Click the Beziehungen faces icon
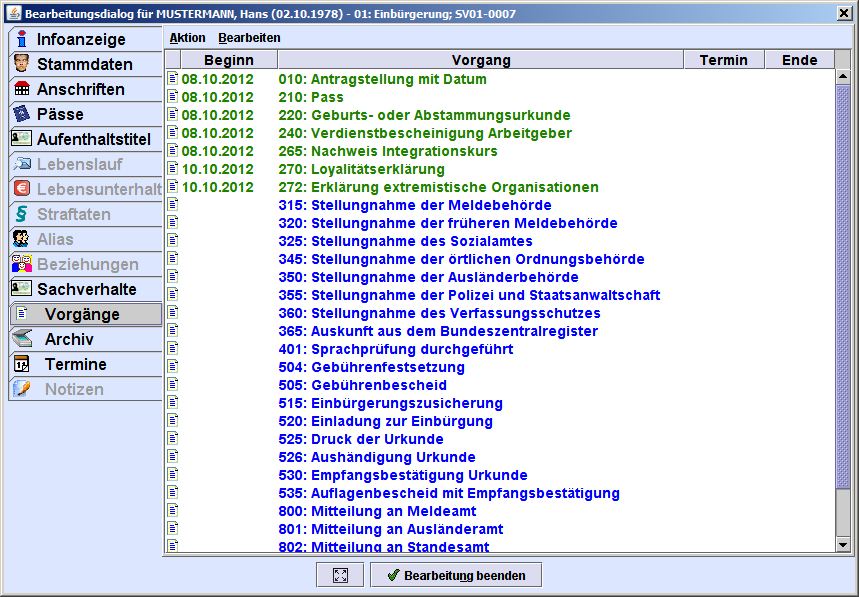Screen dimensions: 859x597 (x=22, y=263)
